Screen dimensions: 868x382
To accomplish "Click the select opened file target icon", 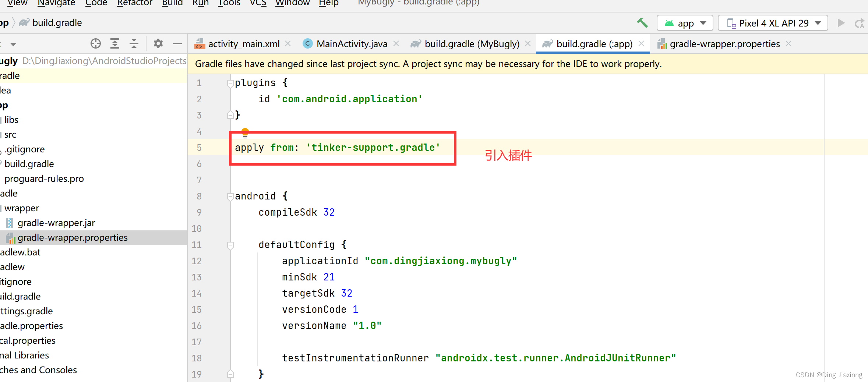I will coord(96,43).
